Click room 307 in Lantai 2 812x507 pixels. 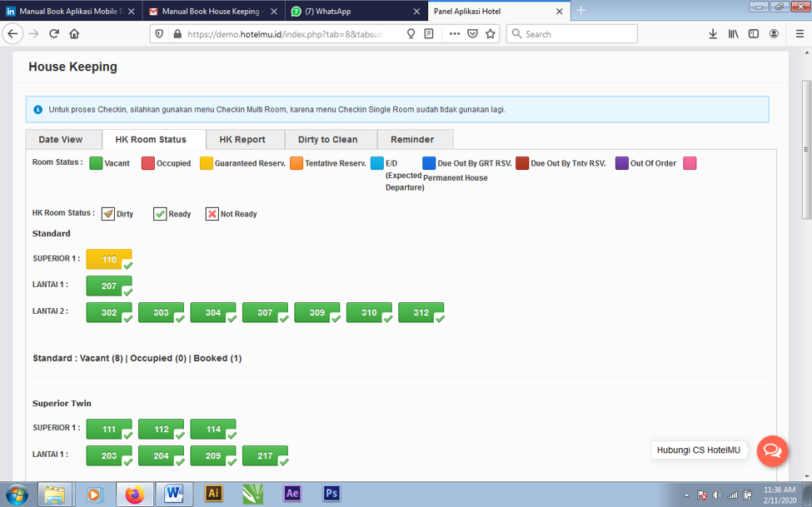pyautogui.click(x=265, y=313)
